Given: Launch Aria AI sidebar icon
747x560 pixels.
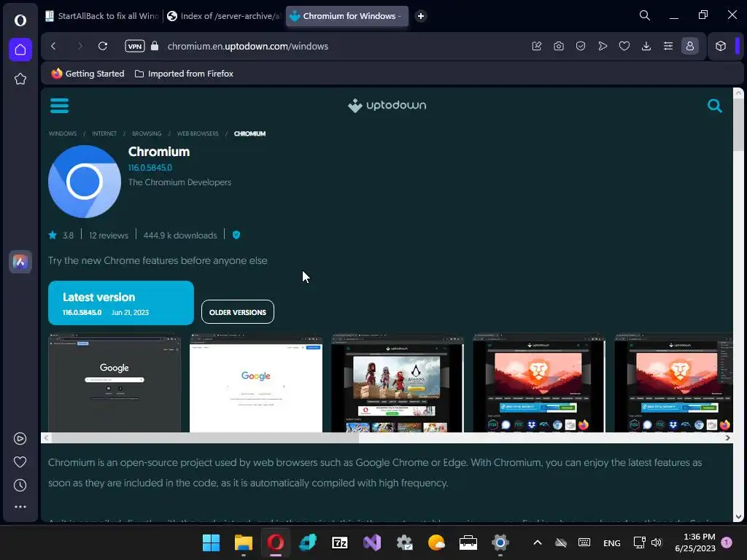Looking at the screenshot, I should tap(20, 262).
